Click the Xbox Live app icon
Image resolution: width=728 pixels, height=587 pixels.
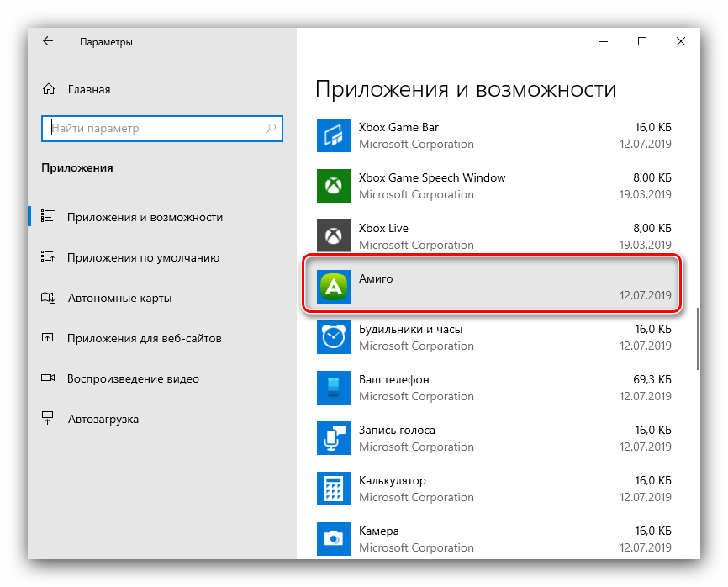[x=332, y=236]
